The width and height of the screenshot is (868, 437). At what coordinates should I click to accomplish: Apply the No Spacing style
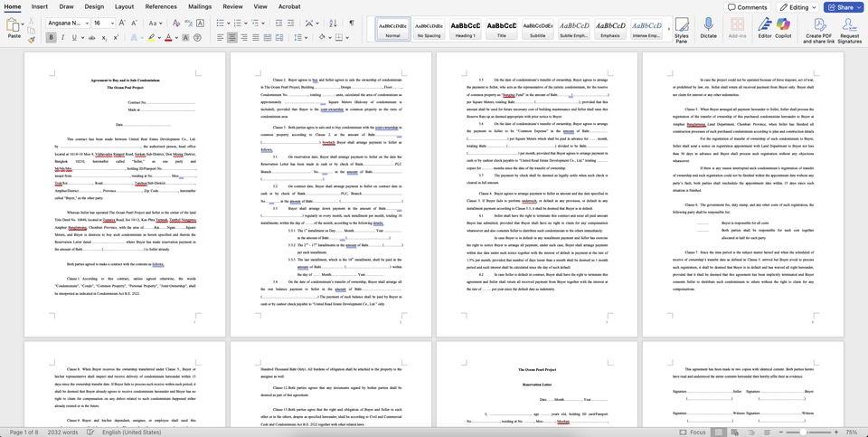(x=429, y=29)
